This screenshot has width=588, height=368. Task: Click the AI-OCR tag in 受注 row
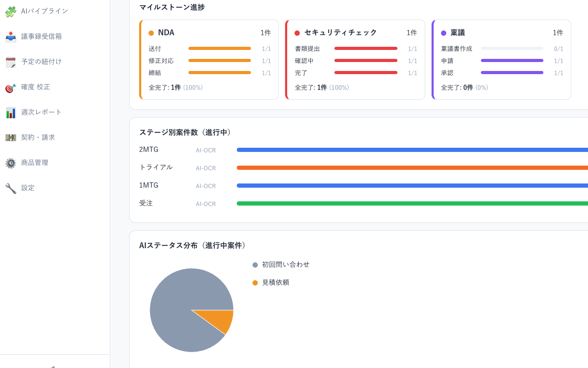click(206, 204)
